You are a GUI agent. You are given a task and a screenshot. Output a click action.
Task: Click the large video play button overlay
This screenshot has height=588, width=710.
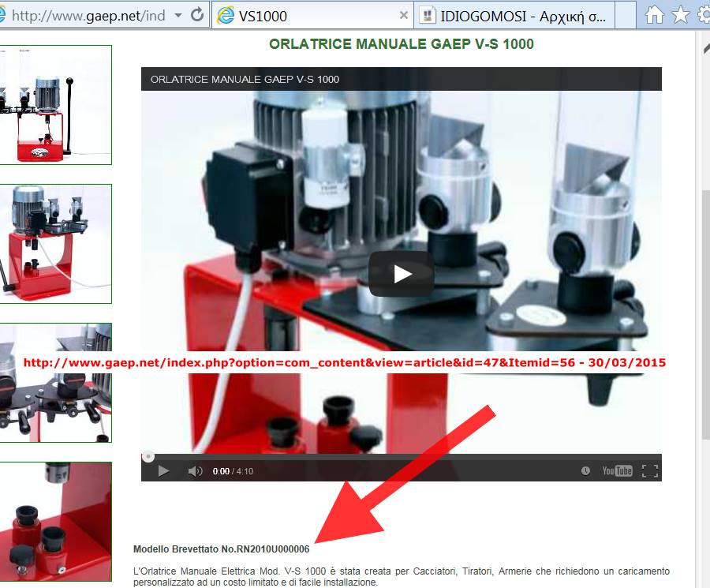coord(402,274)
